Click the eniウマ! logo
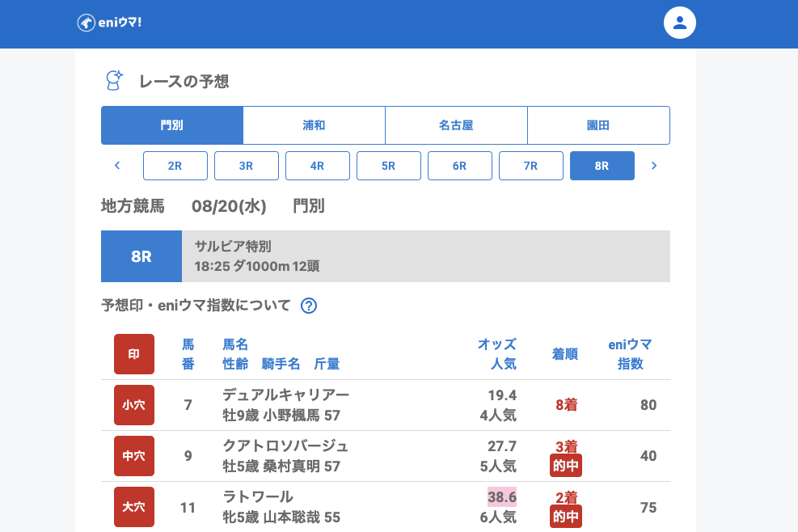The width and height of the screenshot is (798, 532). click(x=110, y=23)
